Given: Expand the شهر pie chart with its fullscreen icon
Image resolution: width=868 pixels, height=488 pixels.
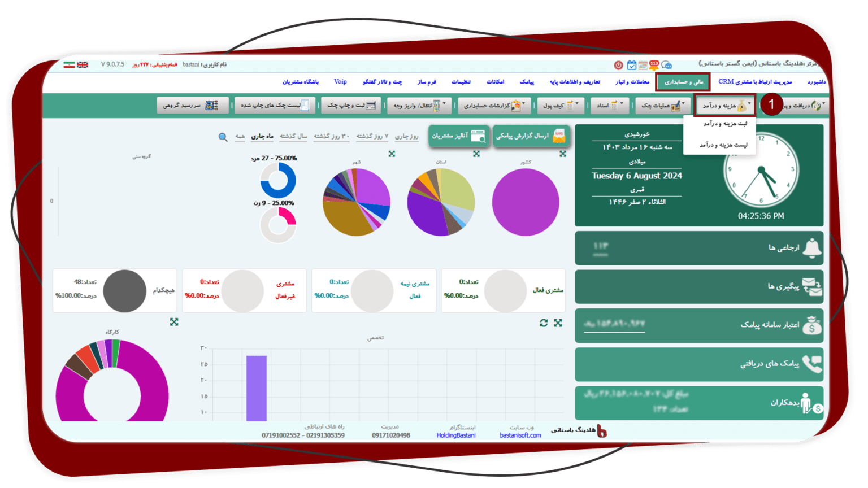Looking at the screenshot, I should click(x=392, y=154).
